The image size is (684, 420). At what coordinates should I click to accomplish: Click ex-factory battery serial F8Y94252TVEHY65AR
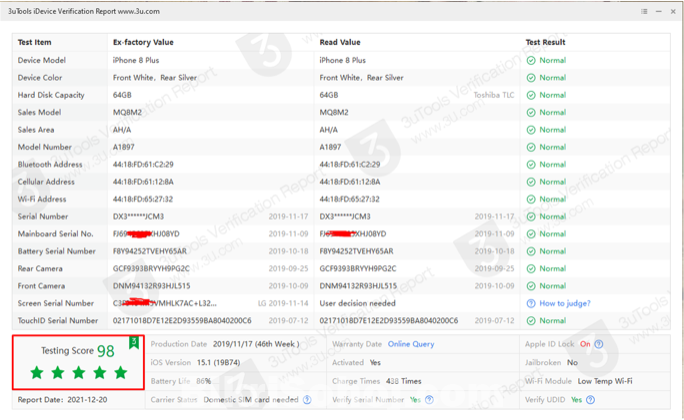pos(150,251)
